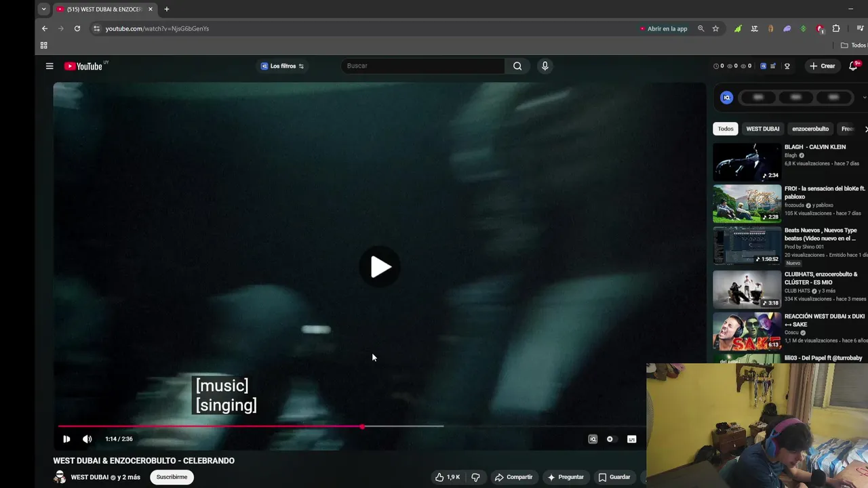
Task: Show more chips with the right arrow
Action: click(865, 129)
